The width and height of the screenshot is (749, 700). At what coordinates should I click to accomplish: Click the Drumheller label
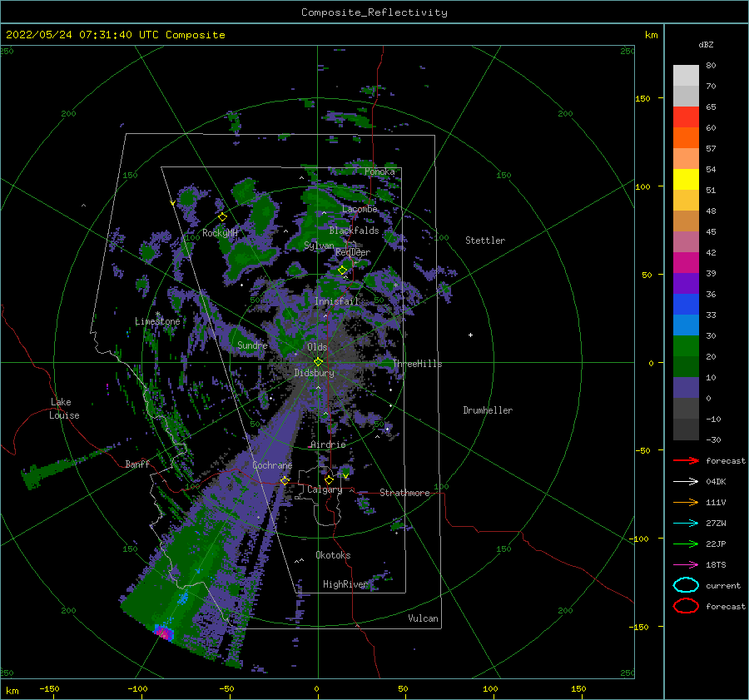pyautogui.click(x=488, y=410)
